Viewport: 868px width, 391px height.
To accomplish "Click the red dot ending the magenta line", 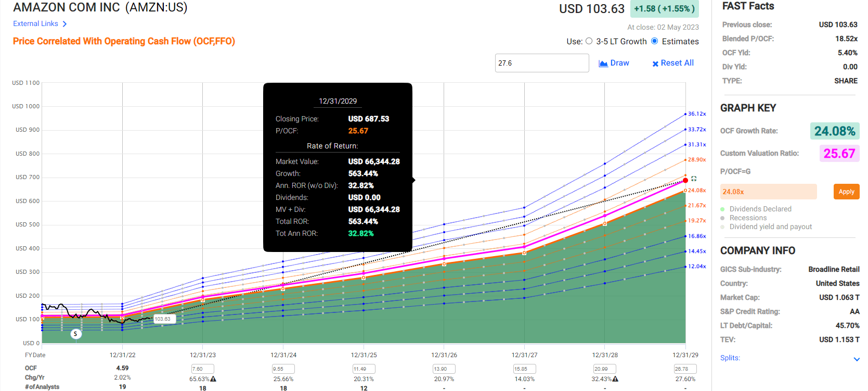I will point(685,180).
